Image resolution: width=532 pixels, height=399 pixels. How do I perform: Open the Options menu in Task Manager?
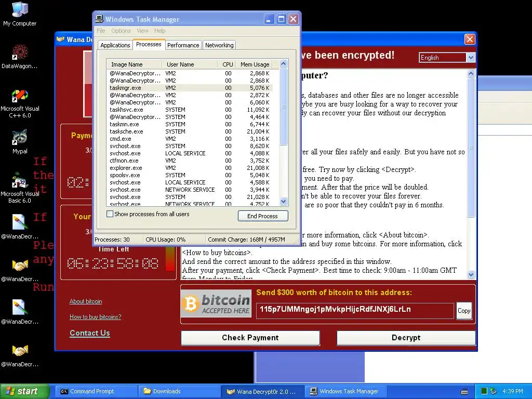(121, 31)
